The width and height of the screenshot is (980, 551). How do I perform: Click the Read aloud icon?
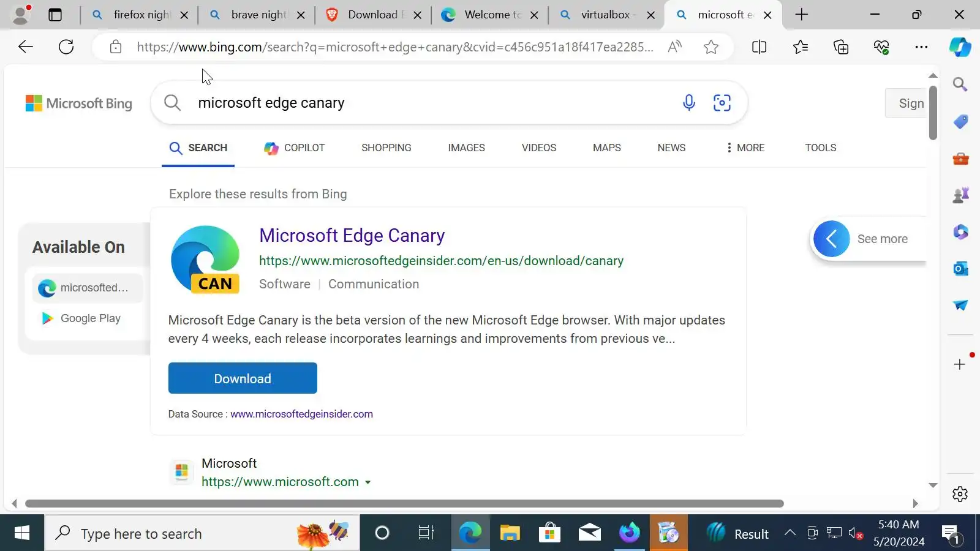(x=675, y=47)
